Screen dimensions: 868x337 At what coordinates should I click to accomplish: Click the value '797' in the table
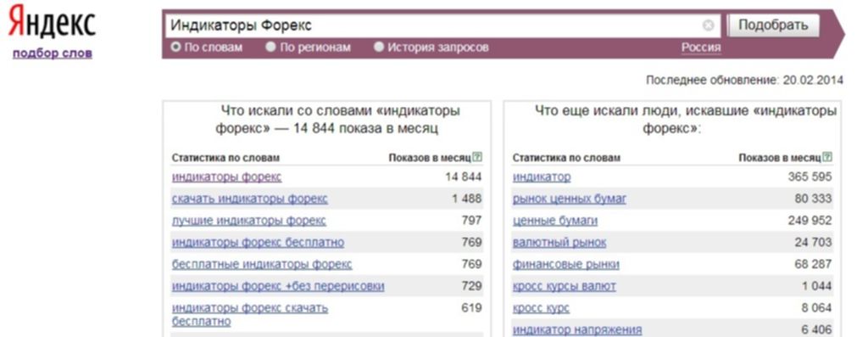(471, 221)
